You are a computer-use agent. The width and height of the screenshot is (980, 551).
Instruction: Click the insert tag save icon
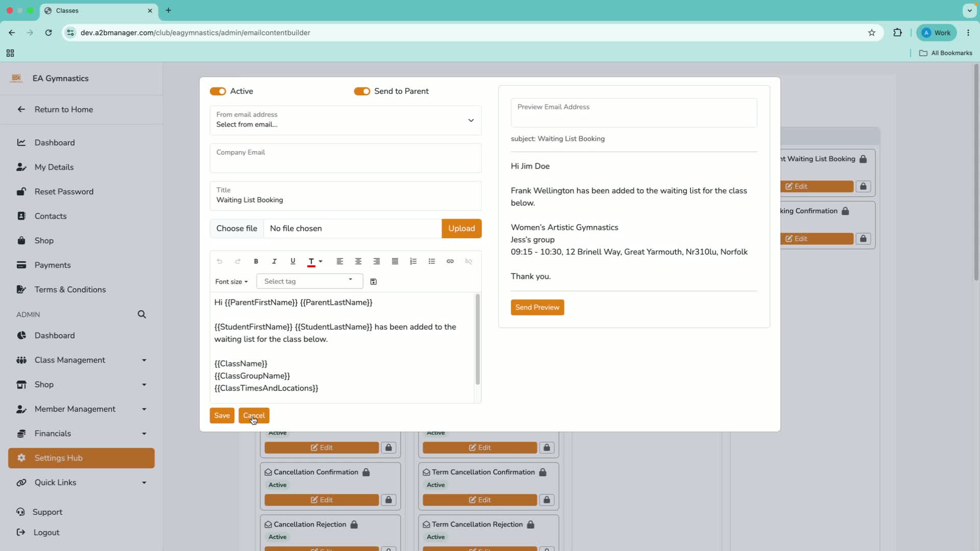pyautogui.click(x=373, y=282)
